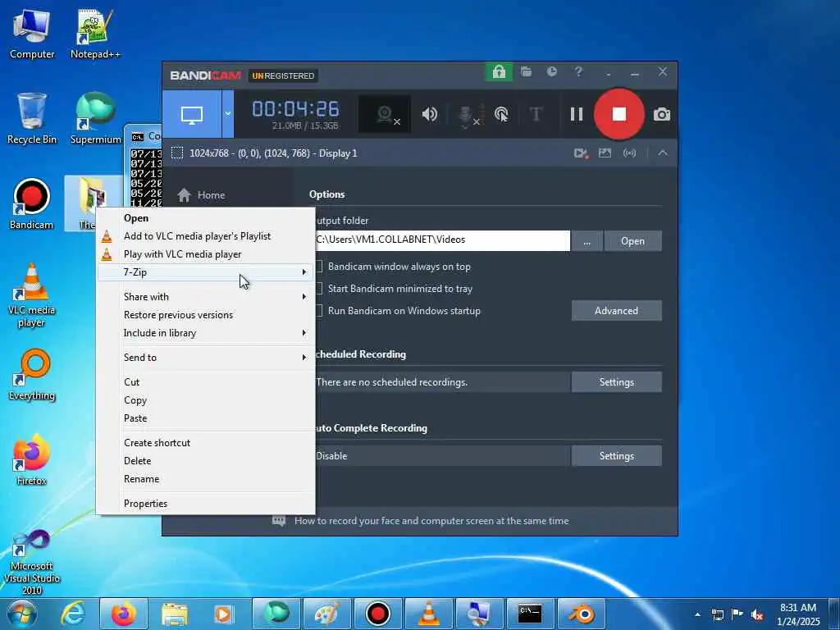840x630 pixels.
Task: Click the Everything desktop shortcut
Action: [32, 374]
